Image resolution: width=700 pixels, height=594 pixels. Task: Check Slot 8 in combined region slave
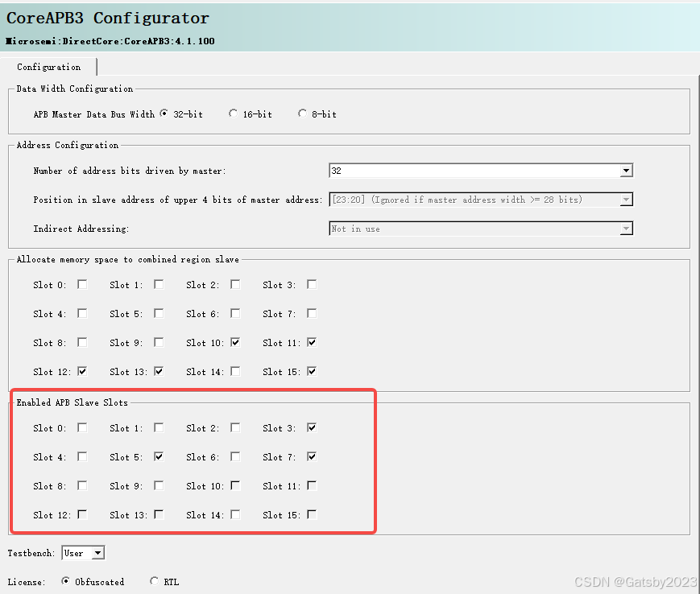[82, 343]
